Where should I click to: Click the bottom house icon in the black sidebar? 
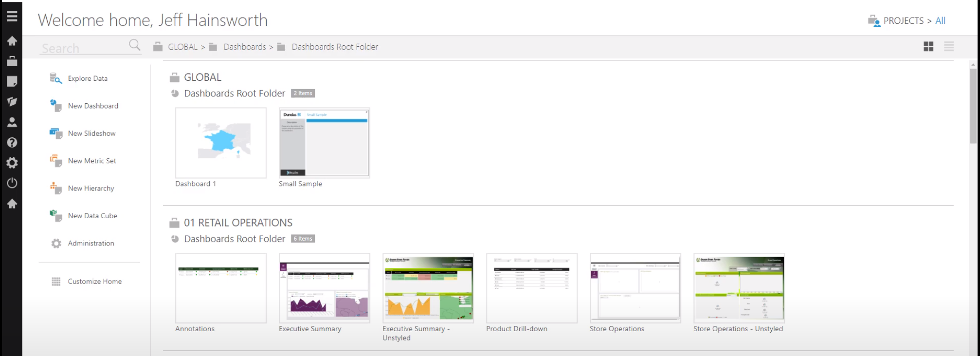[x=12, y=204]
